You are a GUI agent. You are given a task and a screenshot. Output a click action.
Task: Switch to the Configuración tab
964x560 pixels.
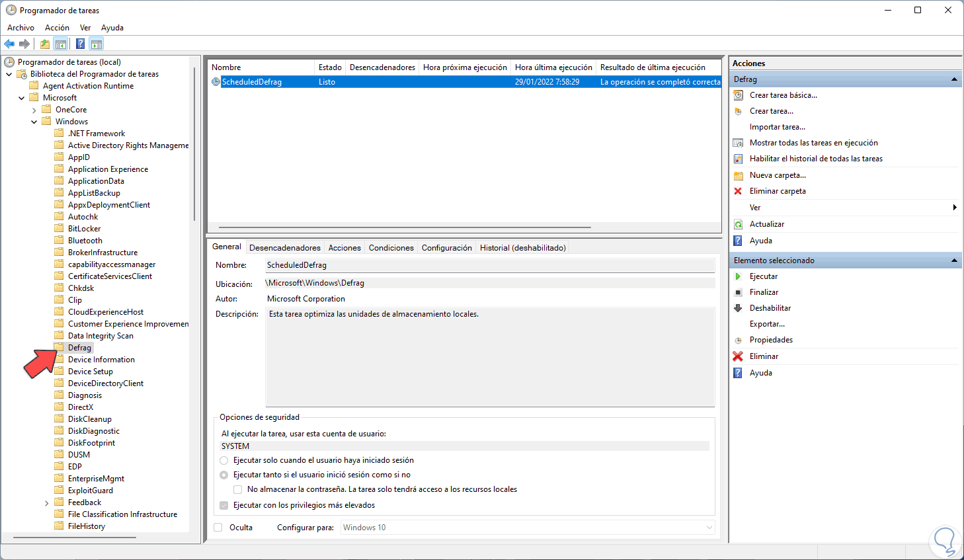point(447,248)
